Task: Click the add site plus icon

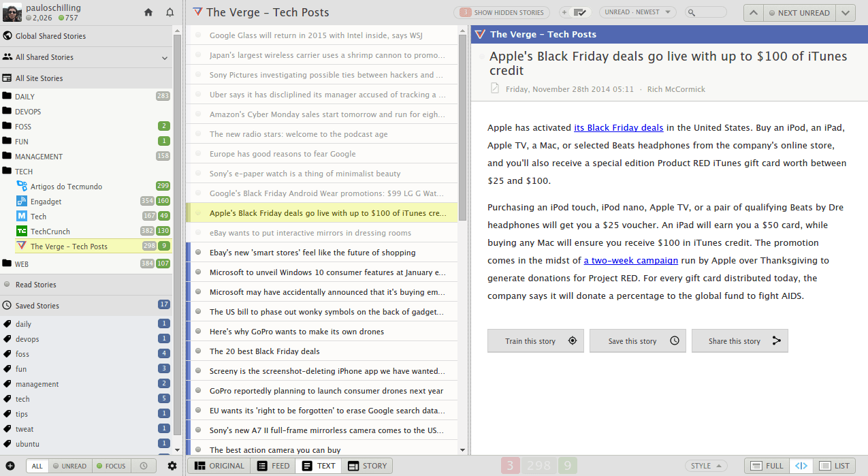Action: tap(10, 466)
